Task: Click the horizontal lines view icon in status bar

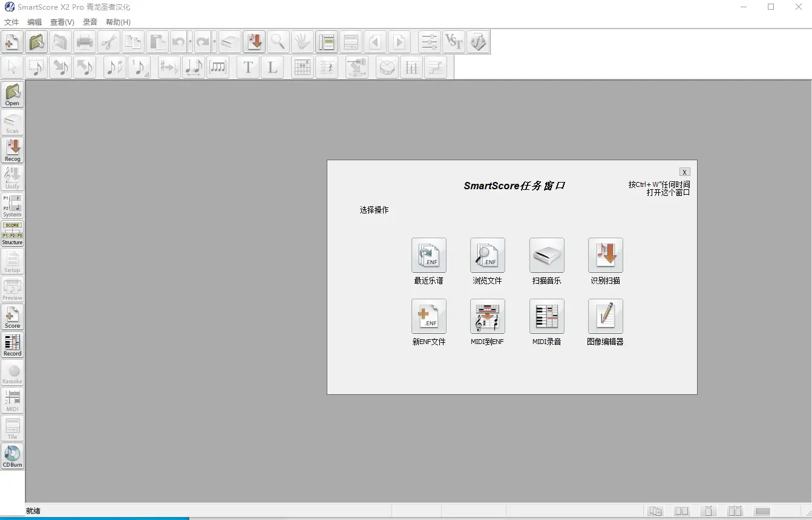Action: 763,512
